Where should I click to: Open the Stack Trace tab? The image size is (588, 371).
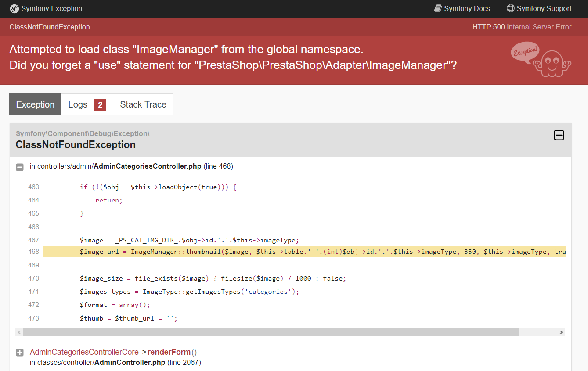point(143,104)
